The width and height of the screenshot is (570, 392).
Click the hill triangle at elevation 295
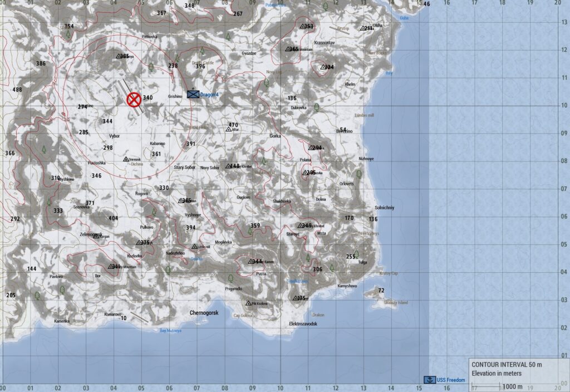coord(306,173)
